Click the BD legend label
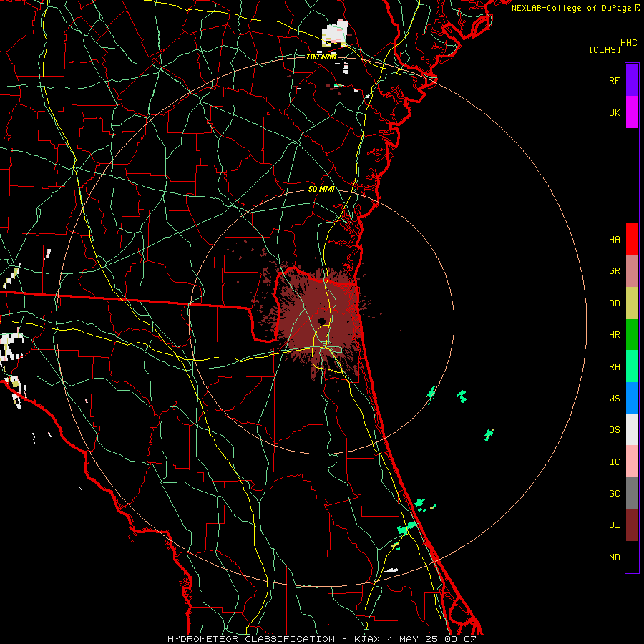The image size is (644, 644). click(615, 303)
